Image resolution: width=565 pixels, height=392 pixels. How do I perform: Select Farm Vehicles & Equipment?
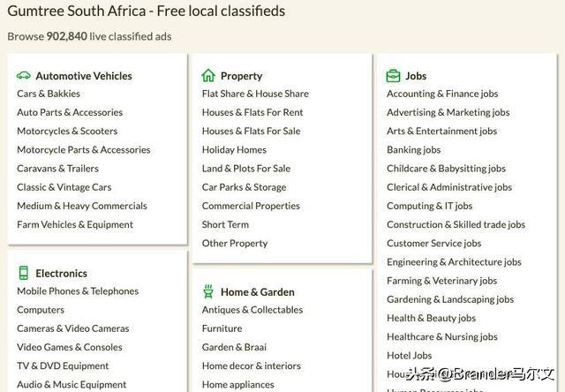point(75,225)
